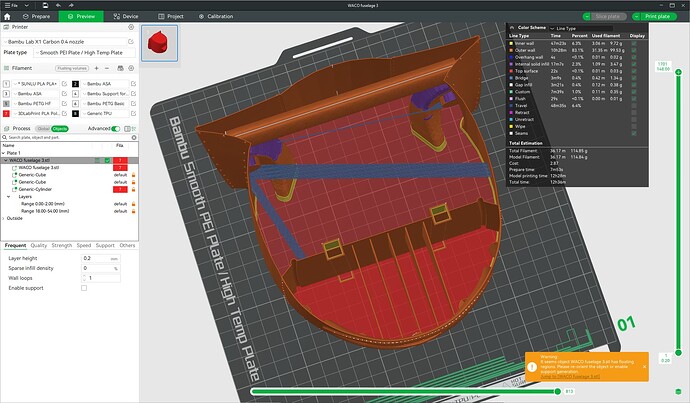Viewport: 690px width, 403px height.
Task: Open the printer preset dropdown
Action: click(x=65, y=41)
